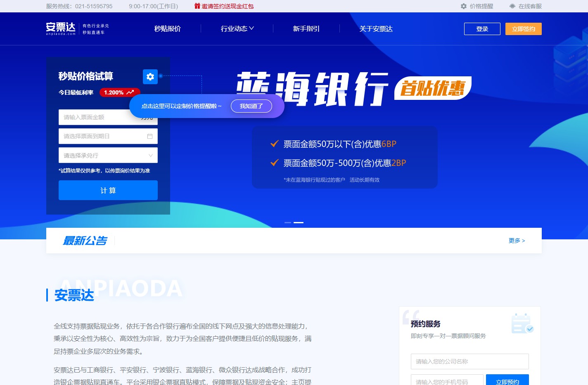This screenshot has height=385, width=588.
Task: Dismiss tooltip with 我知道了 button
Action: click(251, 106)
